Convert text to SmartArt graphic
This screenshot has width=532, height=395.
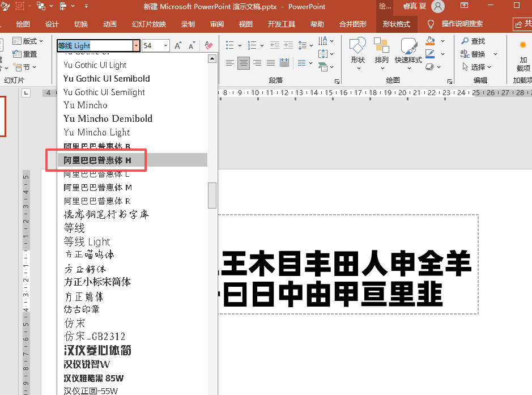[x=323, y=67]
